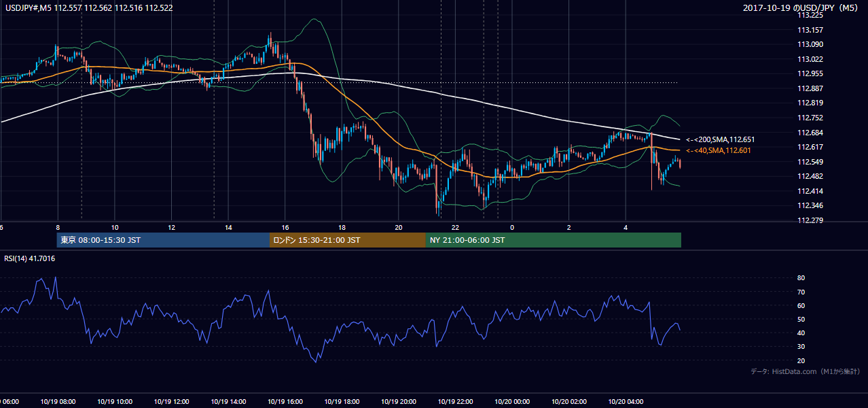This screenshot has width=868, height=408.
Task: Click hour tick 12 on price chart axis
Action: 171,227
